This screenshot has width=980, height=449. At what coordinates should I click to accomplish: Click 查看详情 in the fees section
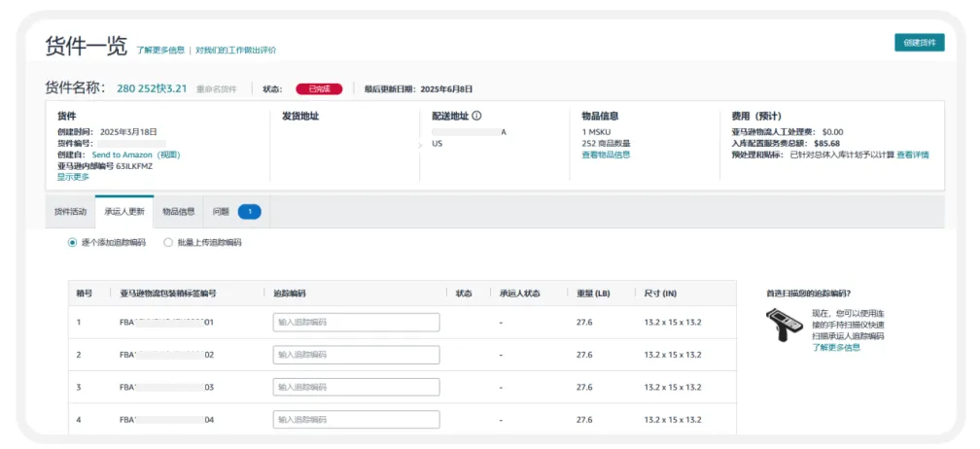[x=912, y=155]
